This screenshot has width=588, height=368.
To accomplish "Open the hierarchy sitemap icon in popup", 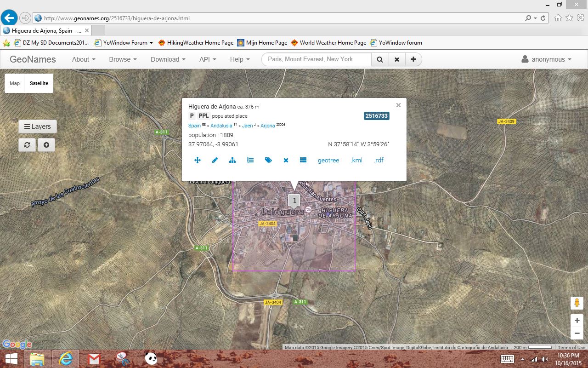I will (232, 160).
